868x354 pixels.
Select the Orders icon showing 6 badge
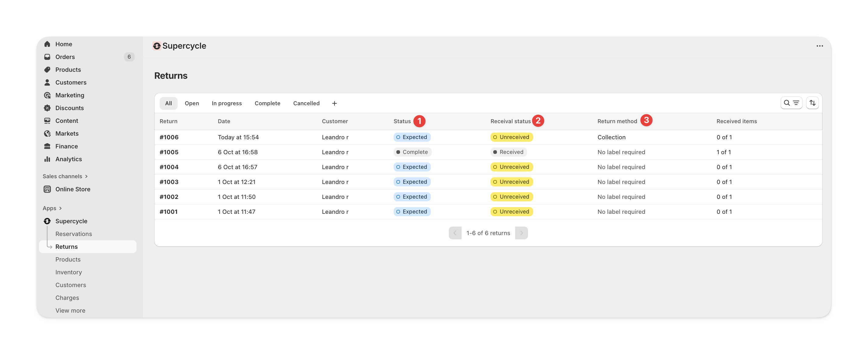(x=48, y=57)
